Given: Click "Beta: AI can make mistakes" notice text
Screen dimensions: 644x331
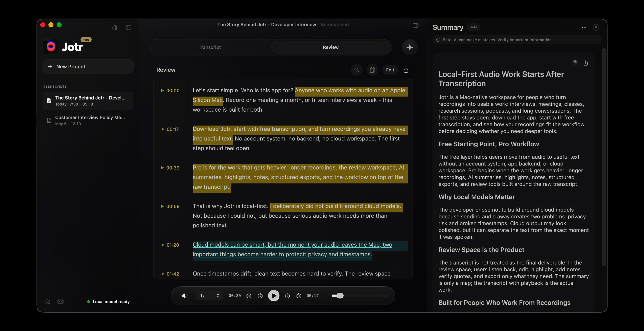Looking at the screenshot, I should [x=498, y=40].
